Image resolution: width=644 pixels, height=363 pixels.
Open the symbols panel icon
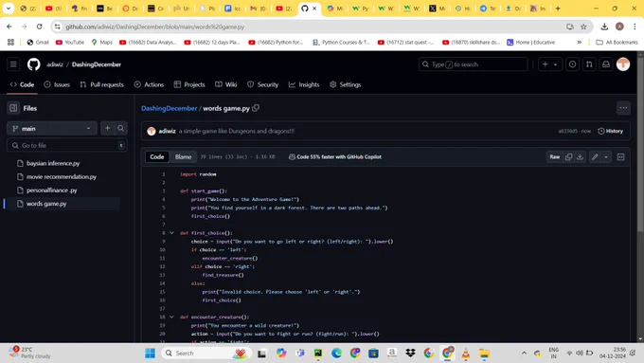620,156
